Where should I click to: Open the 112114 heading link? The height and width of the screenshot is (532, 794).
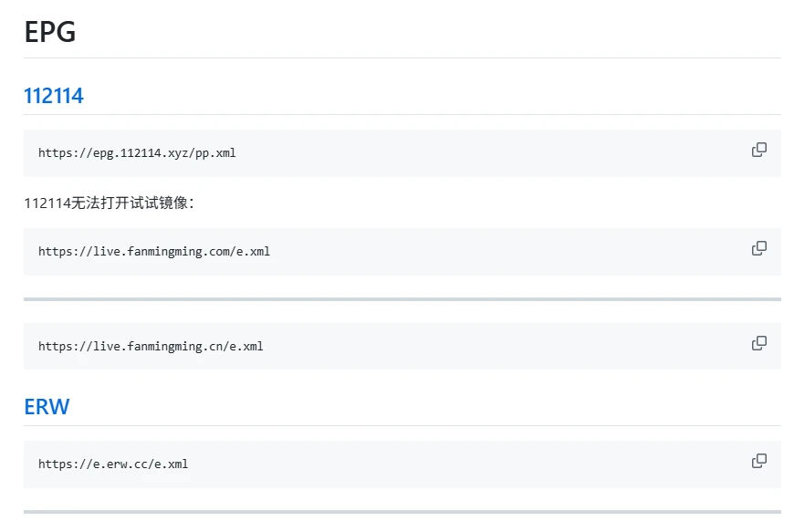pos(54,96)
